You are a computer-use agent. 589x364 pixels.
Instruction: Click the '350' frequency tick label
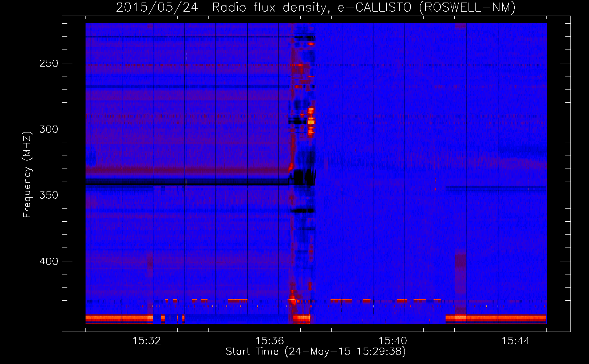(x=48, y=195)
